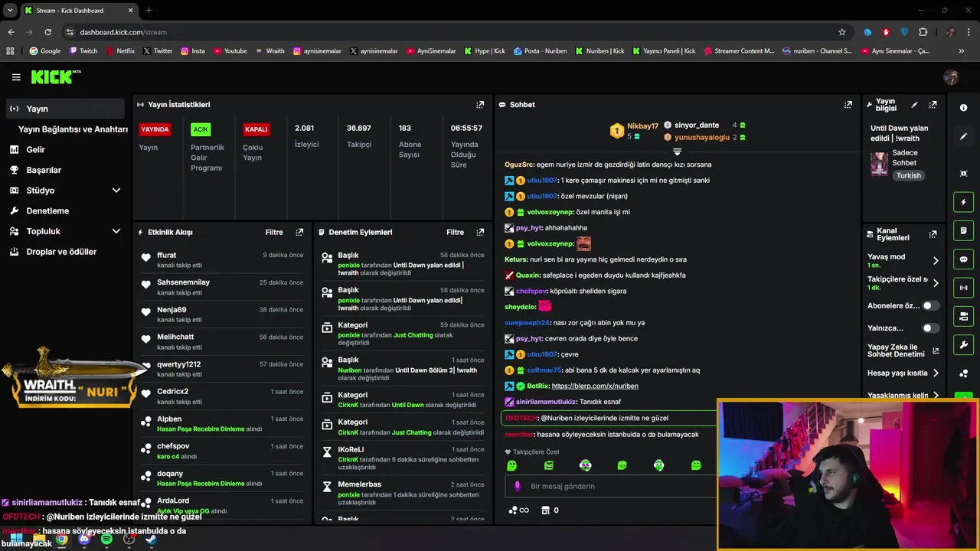The width and height of the screenshot is (980, 551).
Task: Pop out the Etkinlik Akışı panel
Action: coord(299,232)
